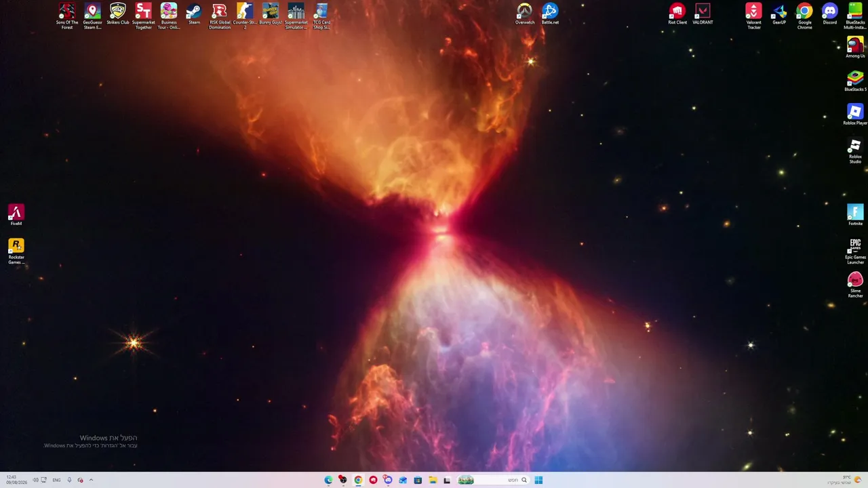Viewport: 868px width, 488px height.
Task: Open Microsoft Edge from the taskbar
Action: (328, 480)
